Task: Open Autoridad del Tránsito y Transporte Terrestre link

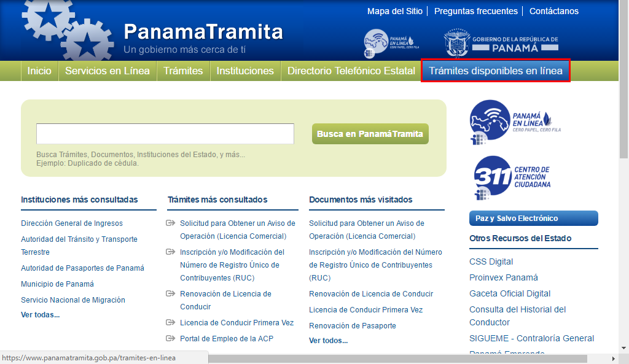Action: 79,246
